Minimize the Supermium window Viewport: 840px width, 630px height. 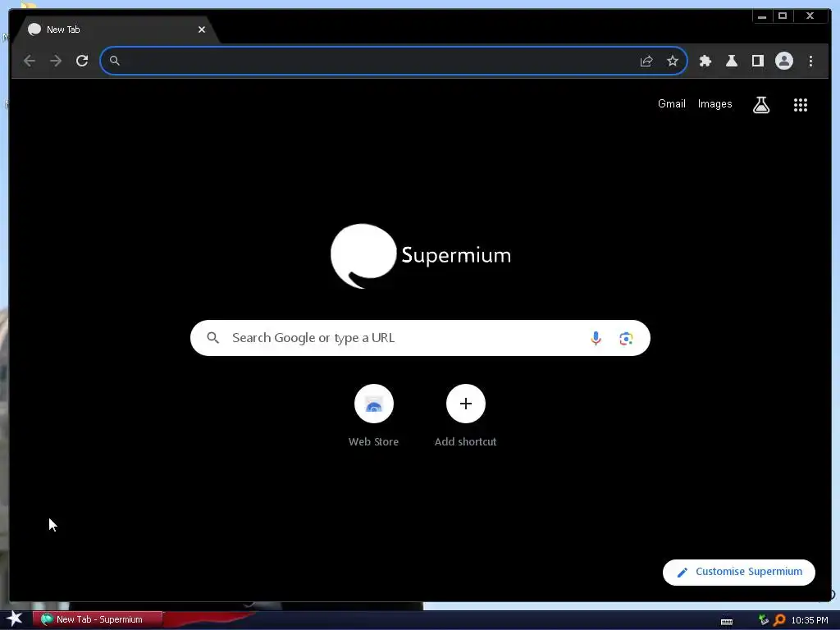click(x=762, y=16)
